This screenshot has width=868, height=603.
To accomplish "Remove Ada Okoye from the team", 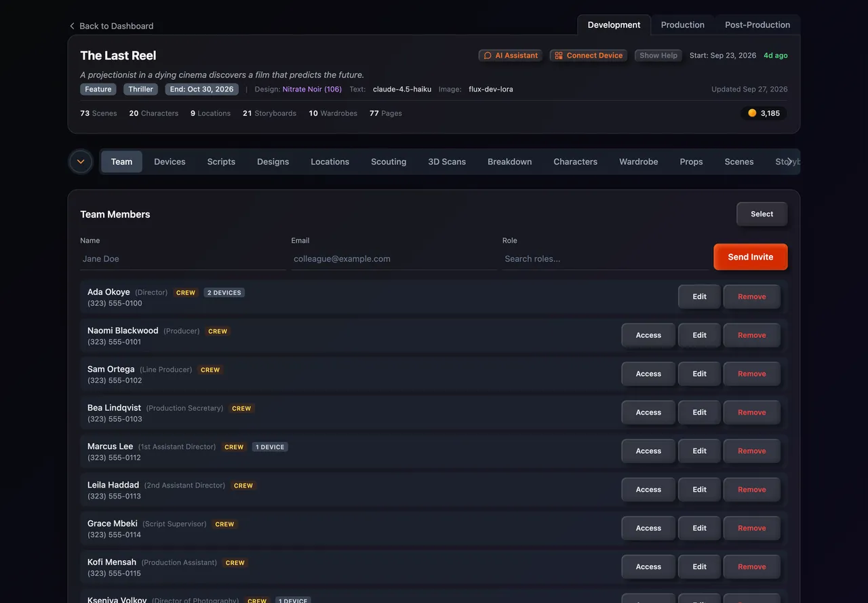I will [751, 296].
